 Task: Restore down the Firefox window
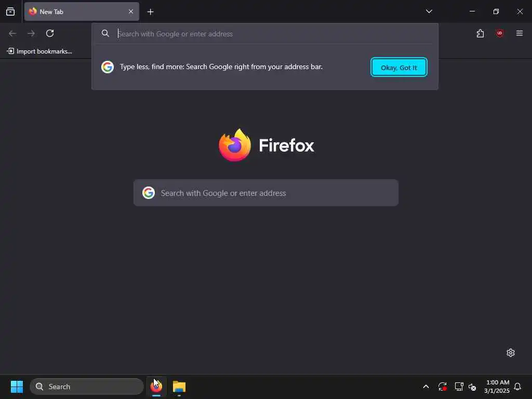pos(496,11)
